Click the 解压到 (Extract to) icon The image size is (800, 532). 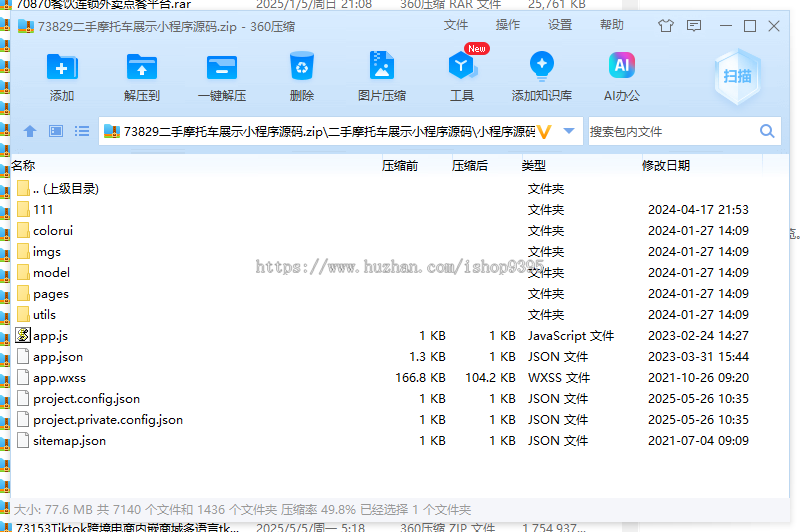pos(142,67)
